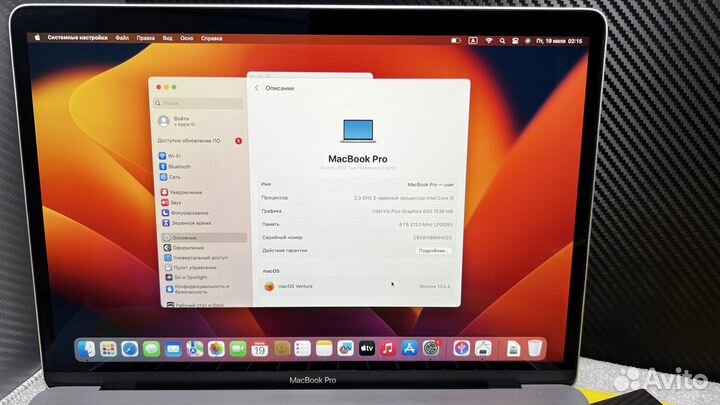The height and width of the screenshot is (405, 720).
Task: Click the date and time in menu bar
Action: click(559, 41)
